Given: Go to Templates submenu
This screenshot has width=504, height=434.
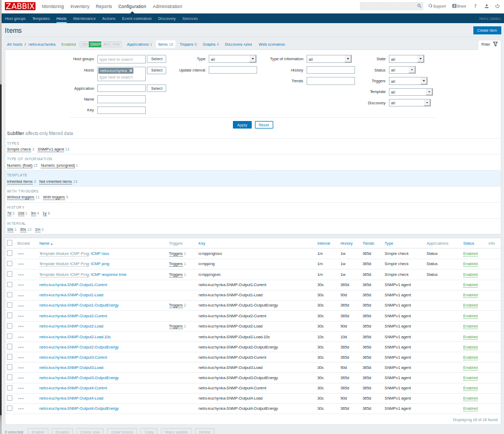Looking at the screenshot, I should click(41, 19).
